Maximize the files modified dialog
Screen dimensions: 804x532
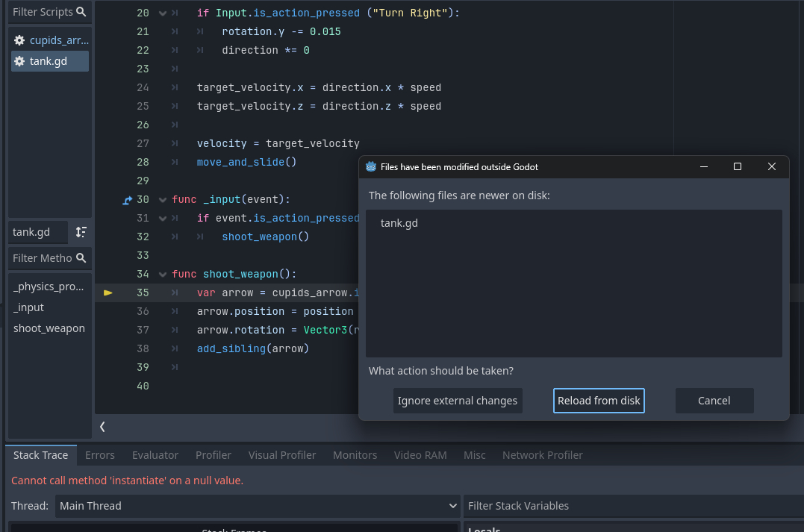[738, 166]
